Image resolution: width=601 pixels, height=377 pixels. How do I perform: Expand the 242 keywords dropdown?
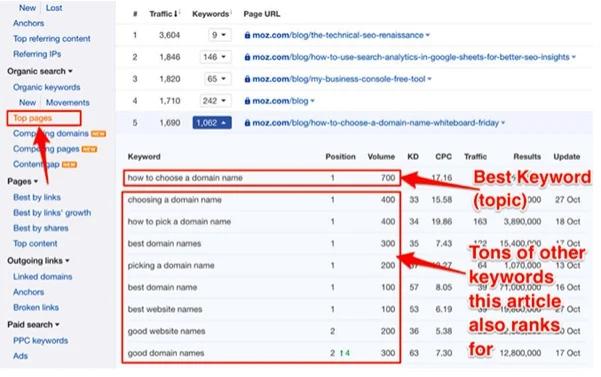(215, 101)
